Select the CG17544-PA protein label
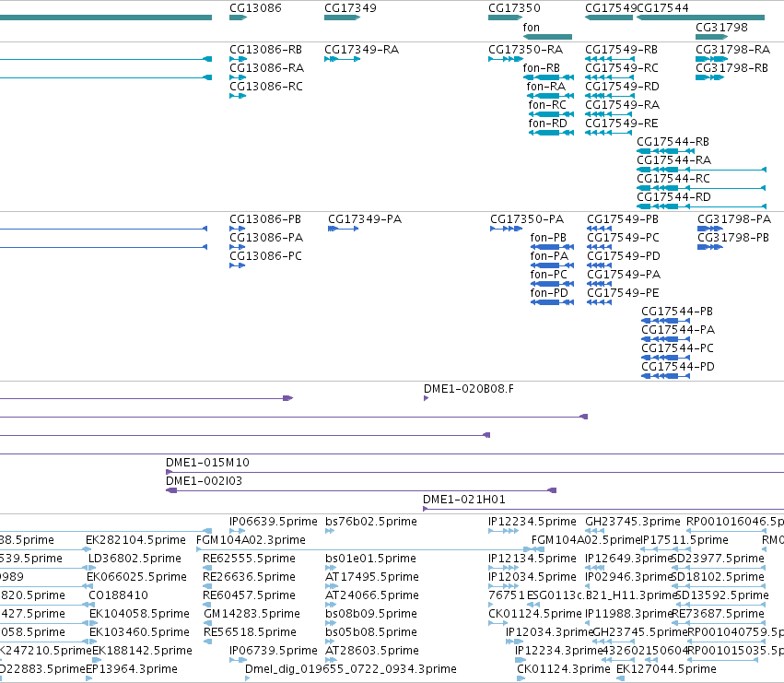 [678, 330]
